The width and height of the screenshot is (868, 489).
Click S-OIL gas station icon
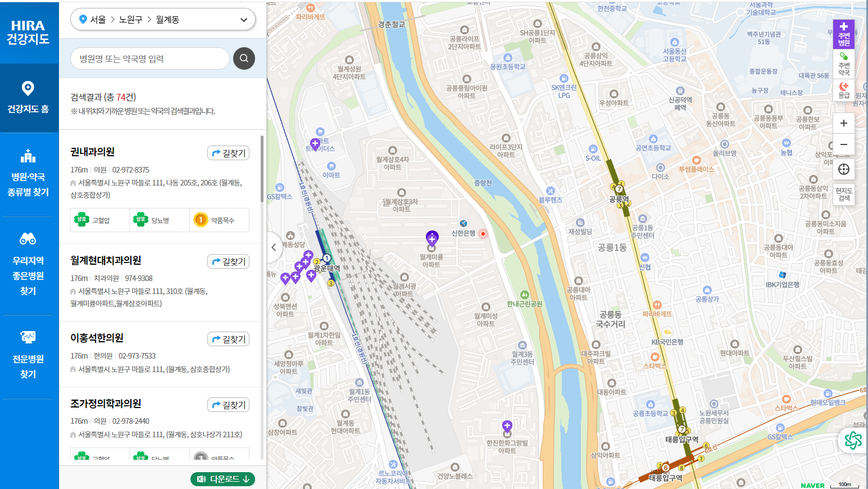[593, 149]
